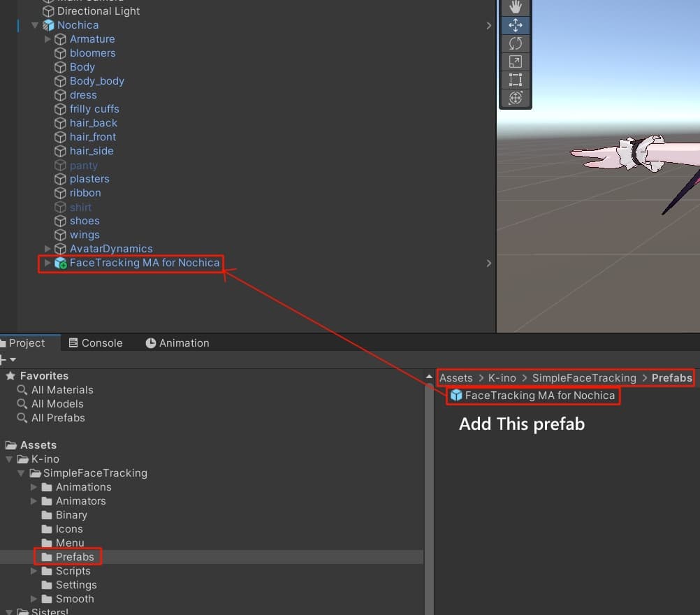Click the prefab icon in Prefabs folder view
Viewport: 700px width, 615px height.
click(x=455, y=396)
